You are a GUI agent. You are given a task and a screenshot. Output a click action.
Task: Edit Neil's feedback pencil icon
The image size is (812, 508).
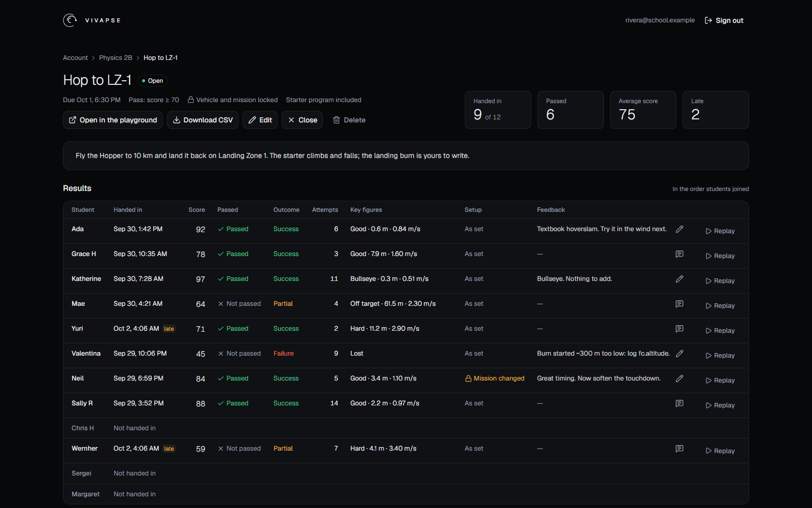click(680, 378)
